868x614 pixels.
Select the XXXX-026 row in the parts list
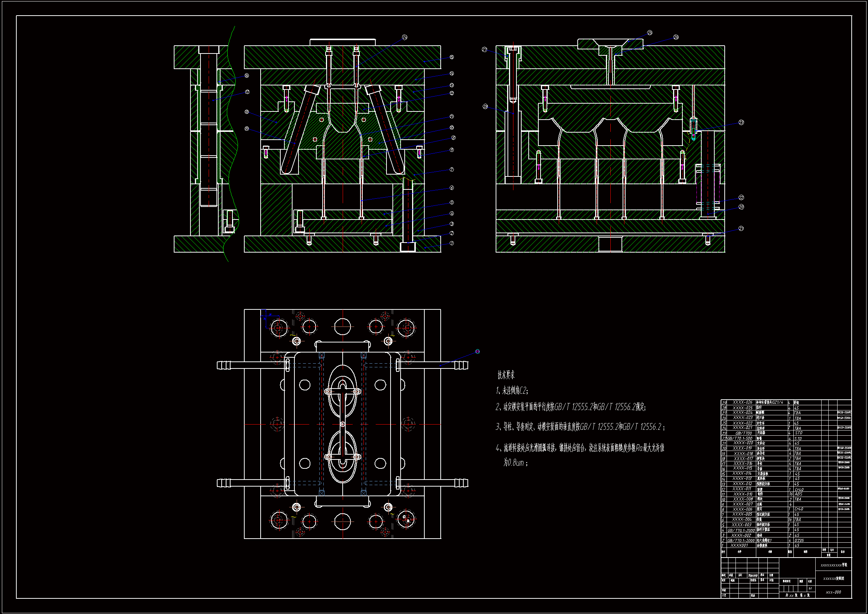743,403
